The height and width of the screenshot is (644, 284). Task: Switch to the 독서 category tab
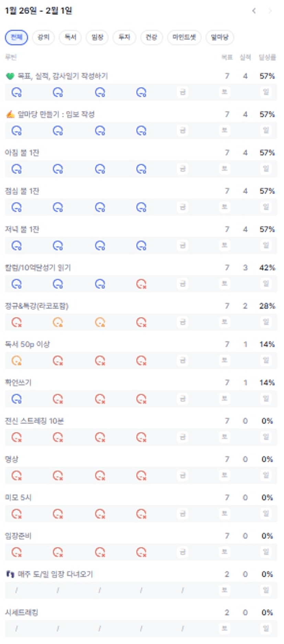click(70, 37)
